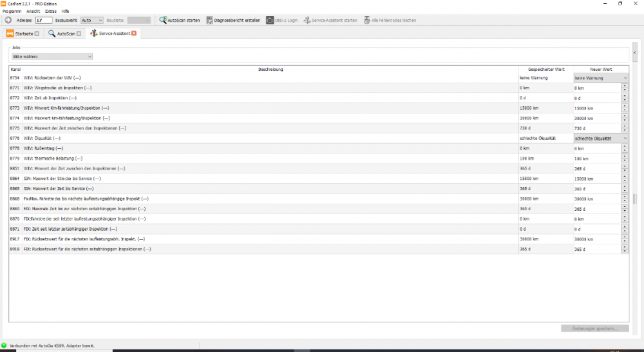Open the Ansicht menu
This screenshot has width=644, height=352.
33,11
